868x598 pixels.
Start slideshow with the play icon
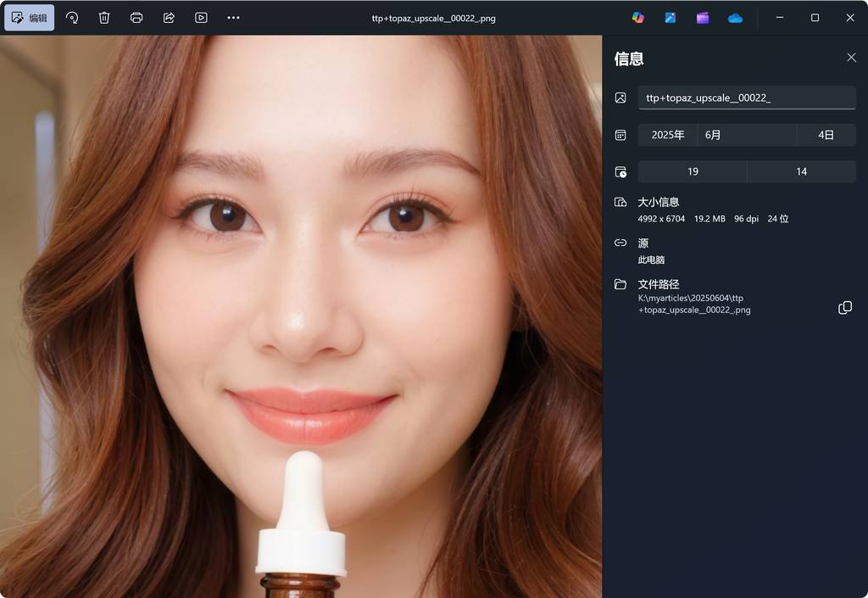[x=201, y=18]
